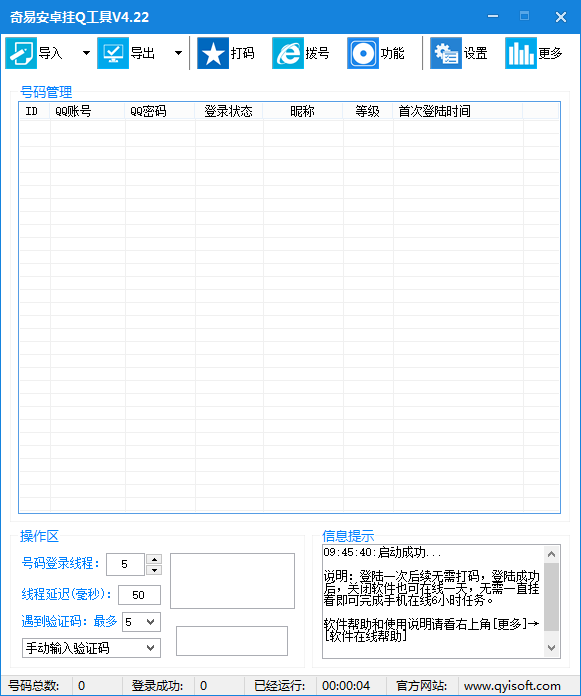Viewport: 581px width, 696px height.
Task: Click the 线程延迟 milliseconds input field
Action: tap(139, 595)
